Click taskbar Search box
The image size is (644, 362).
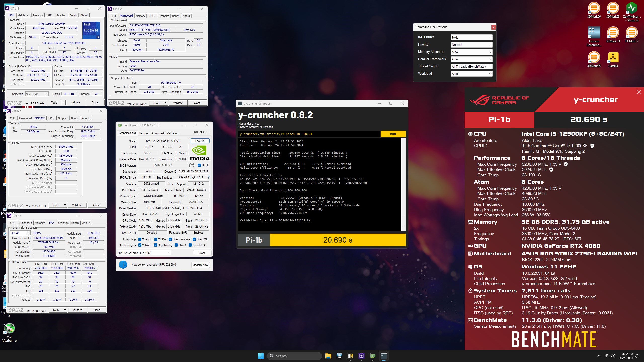tap(294, 356)
